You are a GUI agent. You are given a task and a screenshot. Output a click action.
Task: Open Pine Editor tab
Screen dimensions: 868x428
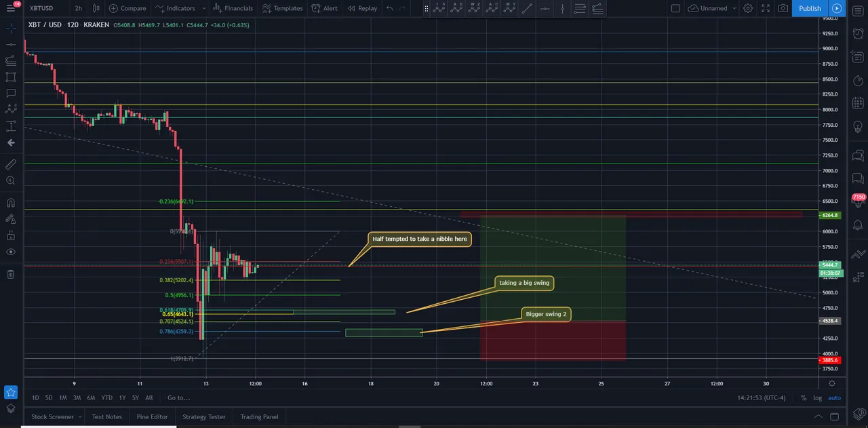152,416
